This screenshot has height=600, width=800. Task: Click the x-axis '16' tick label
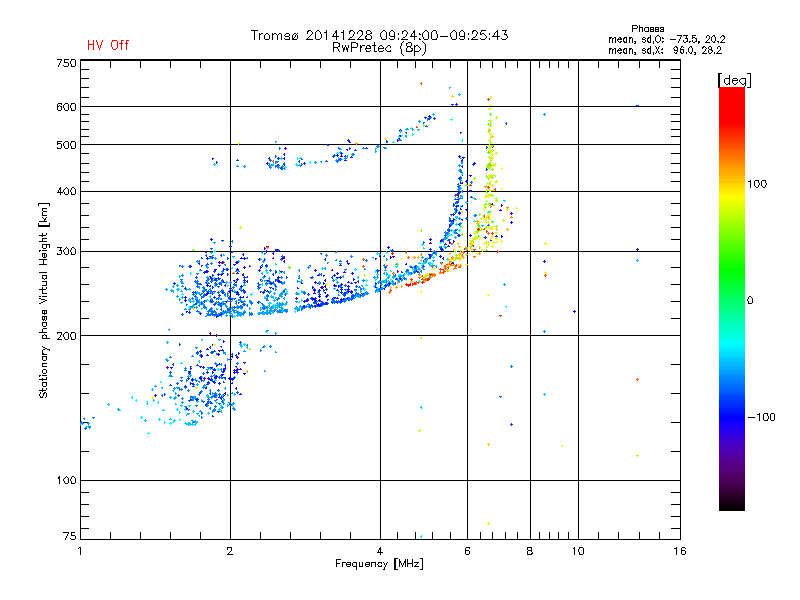click(x=680, y=551)
